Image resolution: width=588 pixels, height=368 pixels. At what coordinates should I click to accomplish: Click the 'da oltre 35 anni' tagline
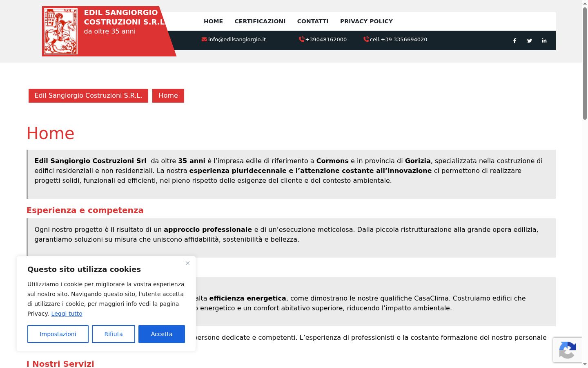click(x=110, y=31)
